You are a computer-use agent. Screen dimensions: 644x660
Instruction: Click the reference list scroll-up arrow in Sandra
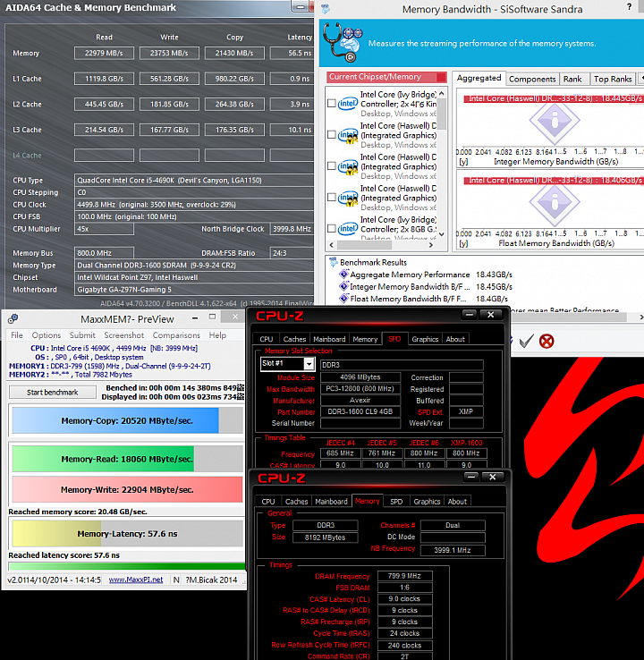[442, 93]
